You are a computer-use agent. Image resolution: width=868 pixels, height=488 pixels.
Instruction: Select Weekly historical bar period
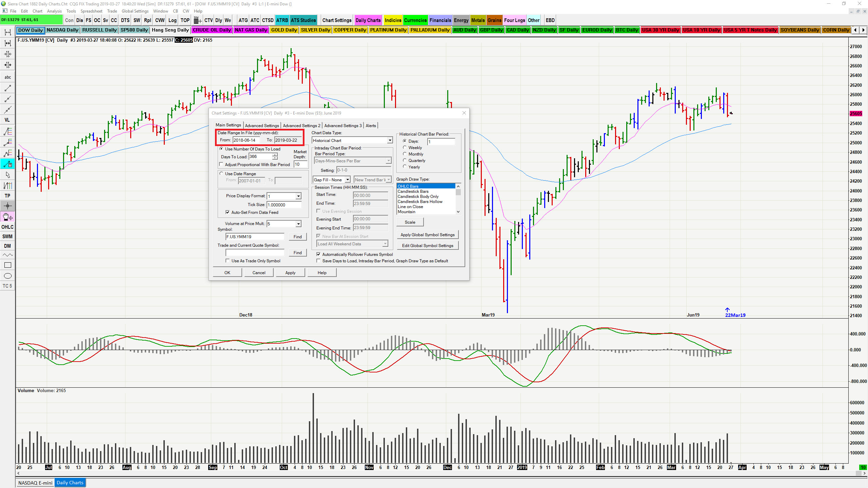click(405, 147)
